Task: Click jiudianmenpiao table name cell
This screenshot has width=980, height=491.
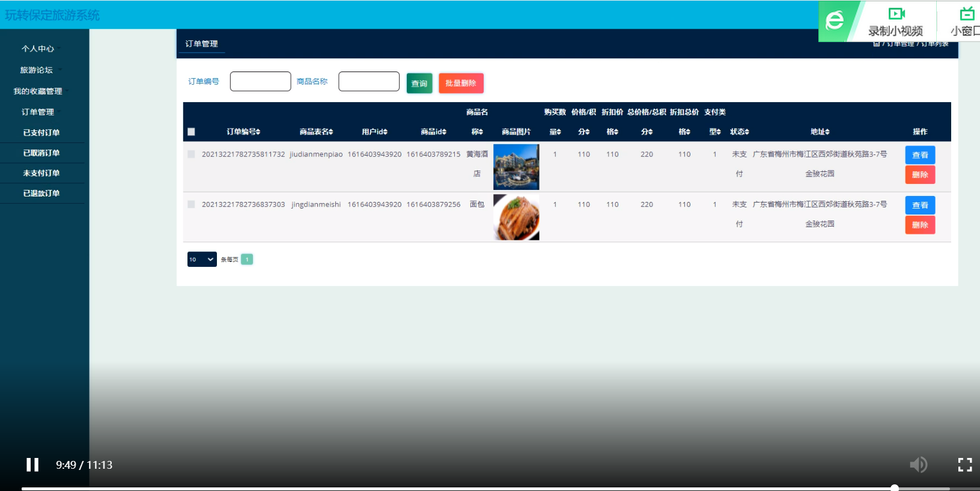Action: pos(316,154)
